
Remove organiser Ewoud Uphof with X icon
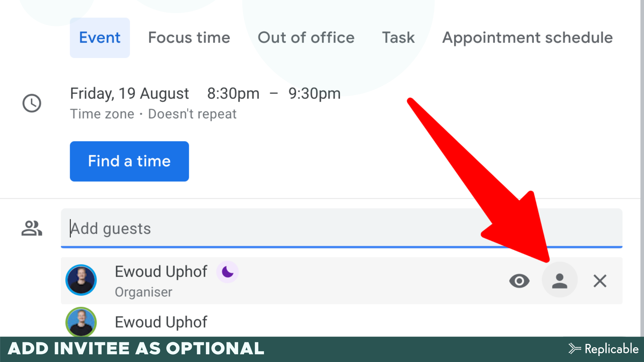(600, 281)
